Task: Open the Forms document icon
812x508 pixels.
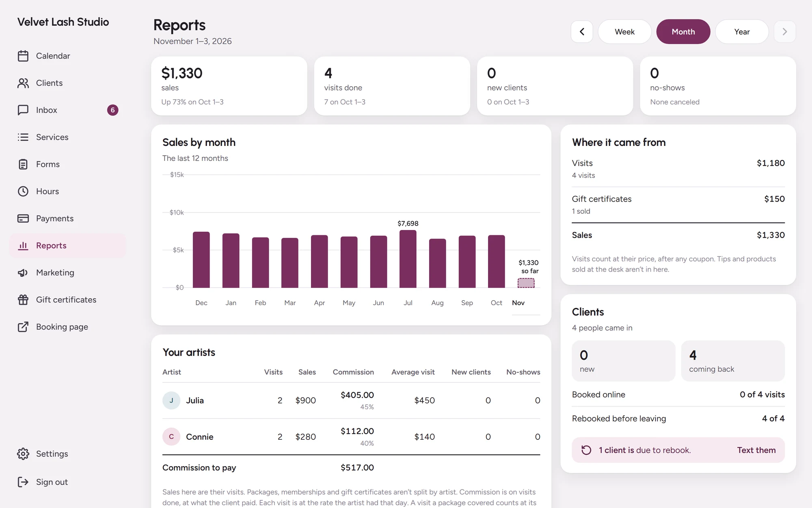Action: pyautogui.click(x=23, y=164)
